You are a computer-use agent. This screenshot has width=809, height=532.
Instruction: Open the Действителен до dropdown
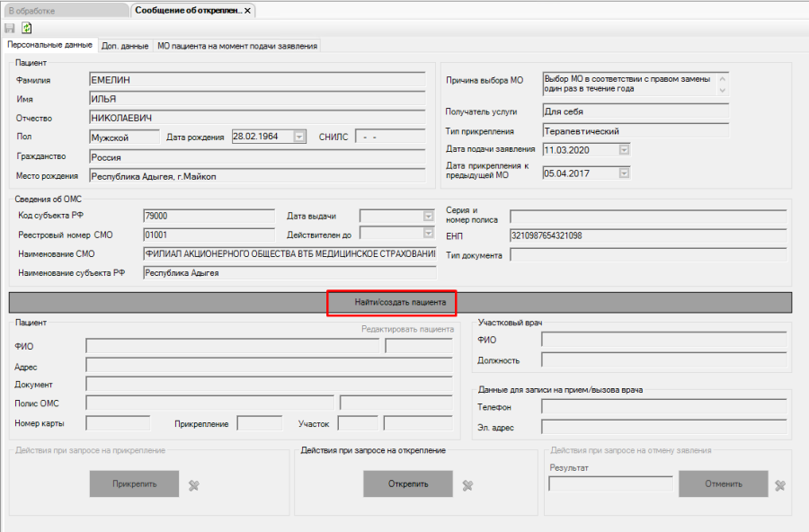pyautogui.click(x=427, y=234)
